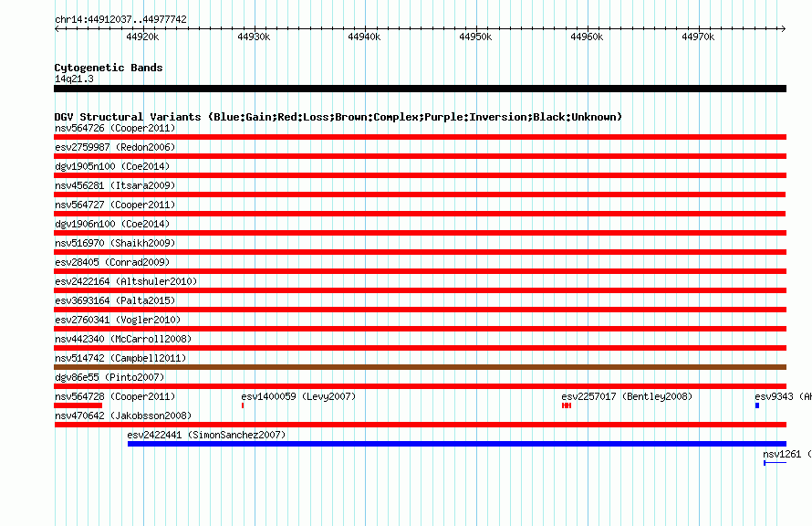Click the tiny red mark under esv1400059

243,405
